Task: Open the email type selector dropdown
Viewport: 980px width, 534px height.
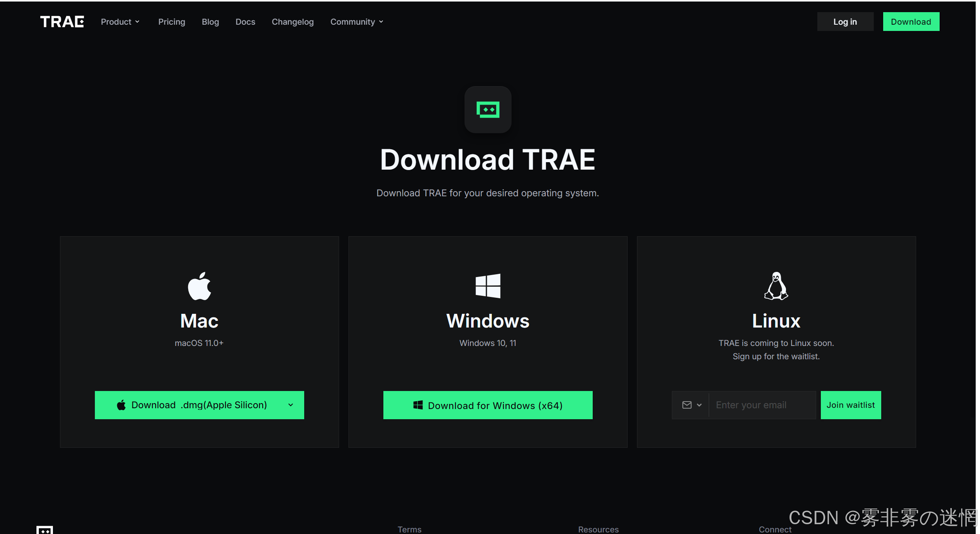Action: tap(691, 405)
